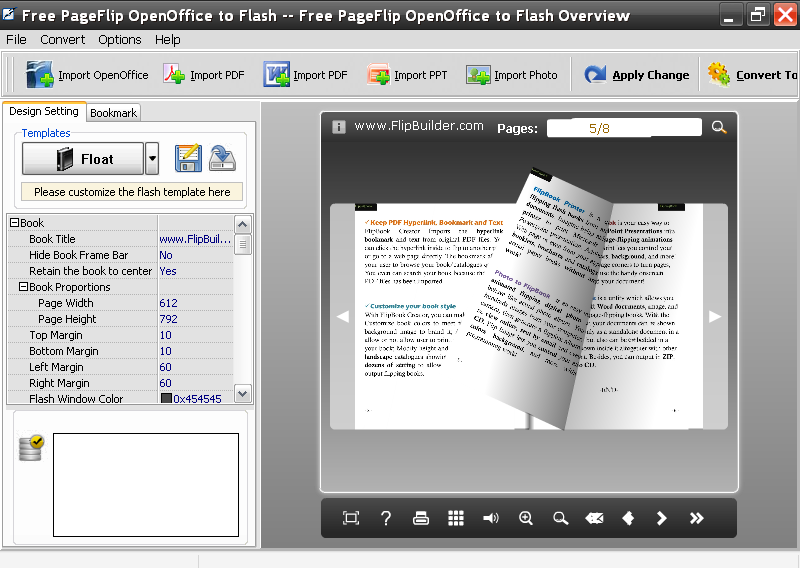Open the Float template dropdown arrow
This screenshot has width=800, height=568.
(x=152, y=158)
